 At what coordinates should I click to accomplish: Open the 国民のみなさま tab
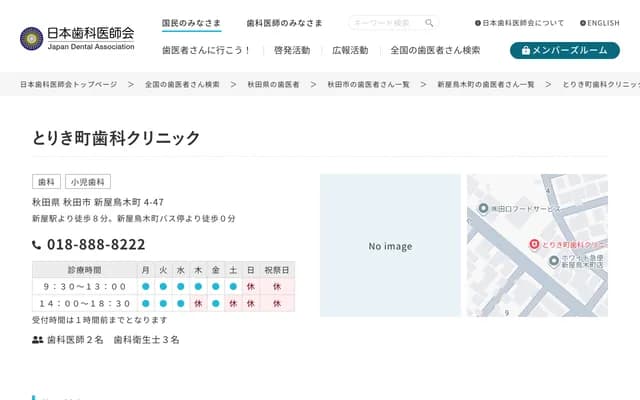coord(193,23)
